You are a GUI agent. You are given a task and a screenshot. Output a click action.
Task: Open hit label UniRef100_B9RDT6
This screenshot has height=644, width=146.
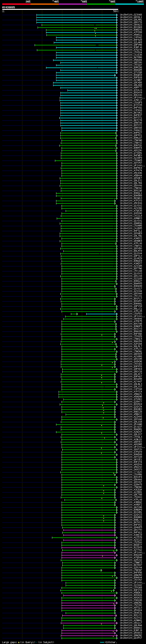coord(131,30)
